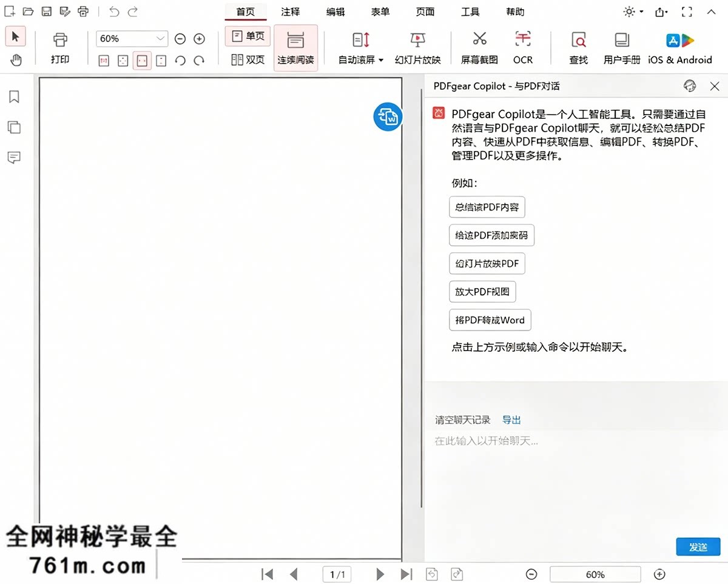The width and height of the screenshot is (728, 584).
Task: Undo the last action
Action: pos(114,12)
